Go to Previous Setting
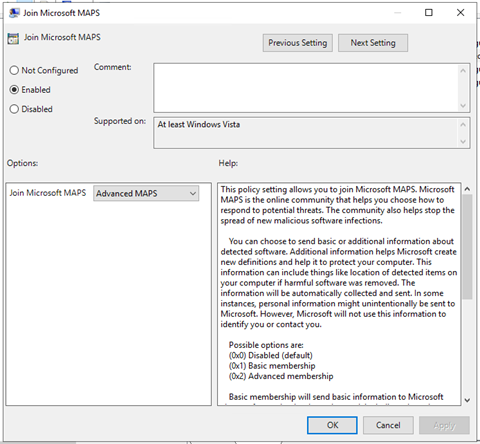 point(298,43)
